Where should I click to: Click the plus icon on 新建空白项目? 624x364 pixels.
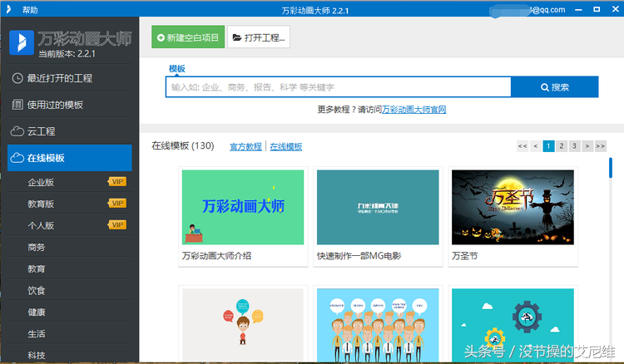(161, 37)
